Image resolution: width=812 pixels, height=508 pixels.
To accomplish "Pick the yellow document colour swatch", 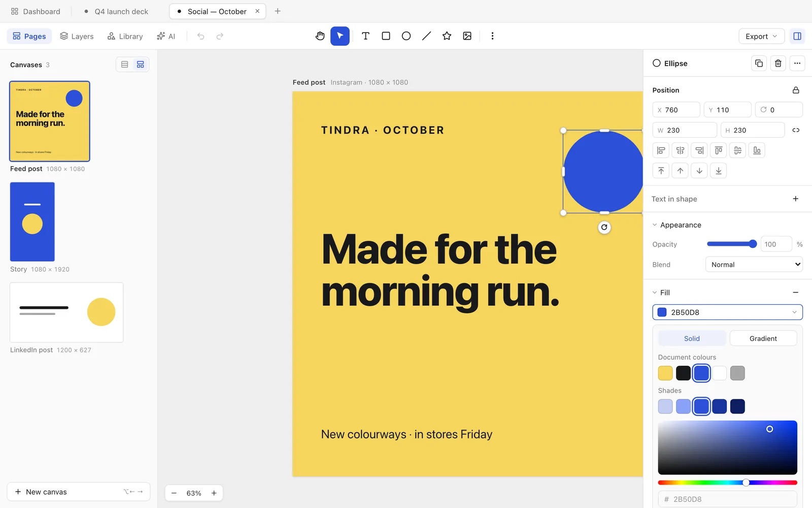I will [665, 373].
